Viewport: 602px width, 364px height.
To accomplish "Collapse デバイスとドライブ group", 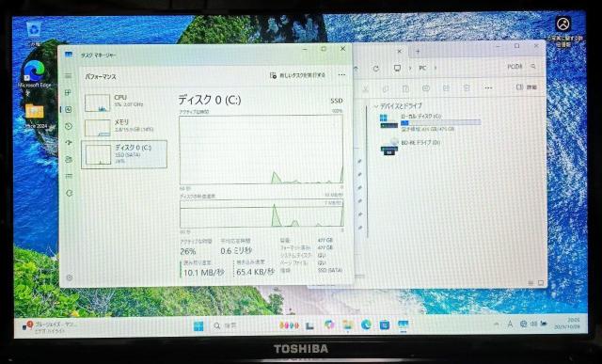I will (x=376, y=106).
